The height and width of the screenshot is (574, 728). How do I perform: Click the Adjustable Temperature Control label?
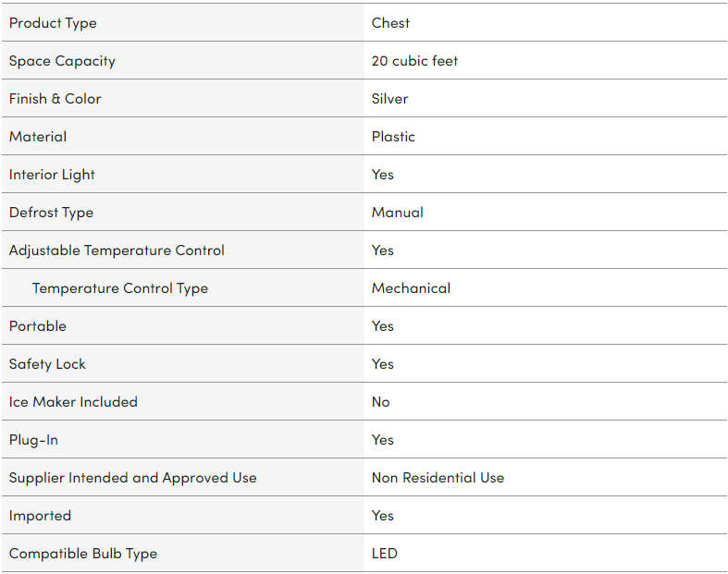(117, 250)
